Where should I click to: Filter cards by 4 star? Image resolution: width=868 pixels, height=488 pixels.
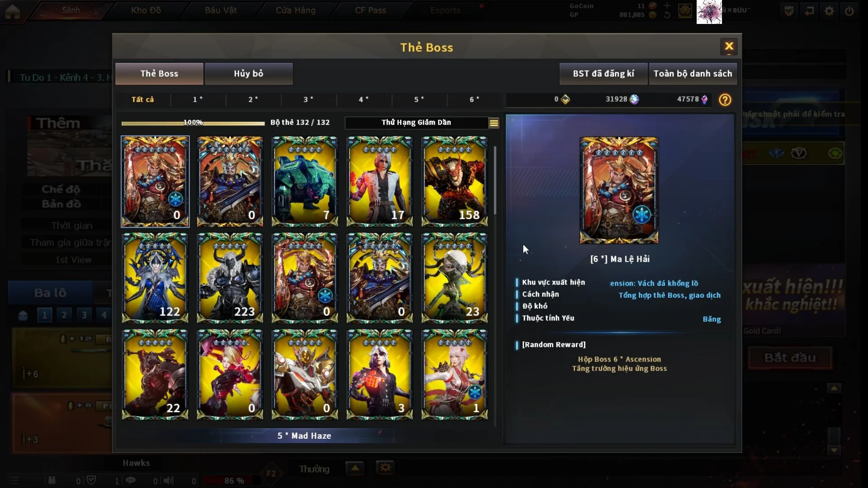[364, 99]
